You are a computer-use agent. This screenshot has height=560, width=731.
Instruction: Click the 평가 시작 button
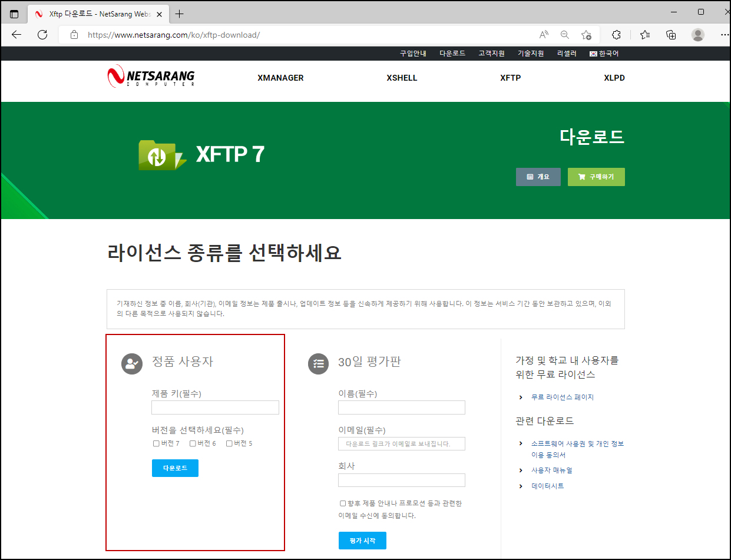tap(362, 541)
